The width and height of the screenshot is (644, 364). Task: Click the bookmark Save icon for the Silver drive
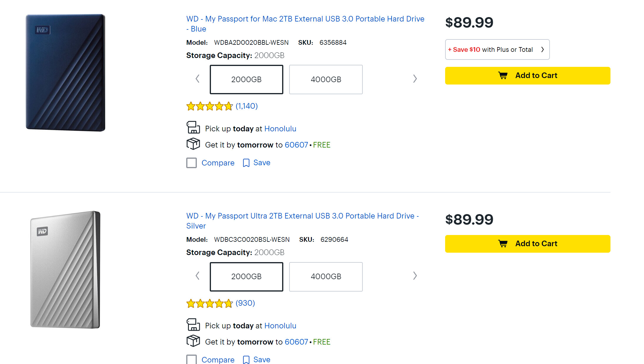(246, 360)
